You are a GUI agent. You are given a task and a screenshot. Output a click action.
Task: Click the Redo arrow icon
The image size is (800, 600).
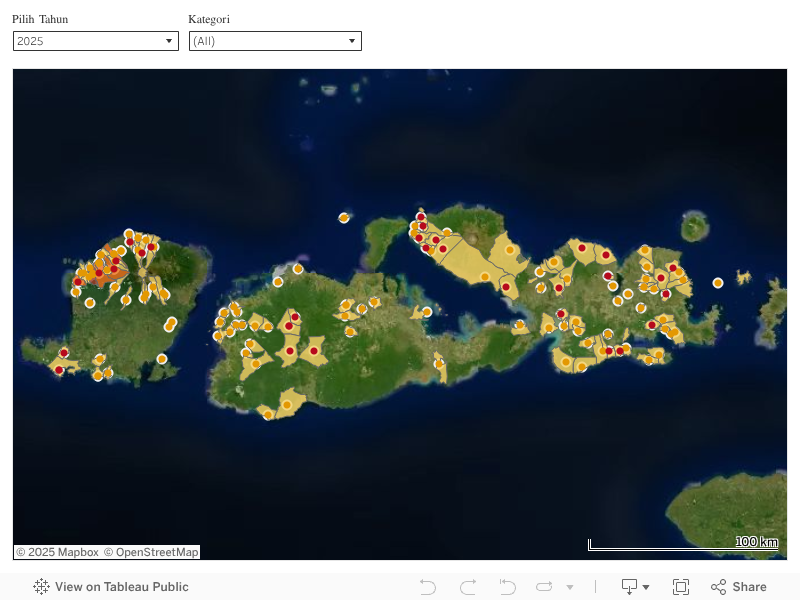click(x=468, y=587)
